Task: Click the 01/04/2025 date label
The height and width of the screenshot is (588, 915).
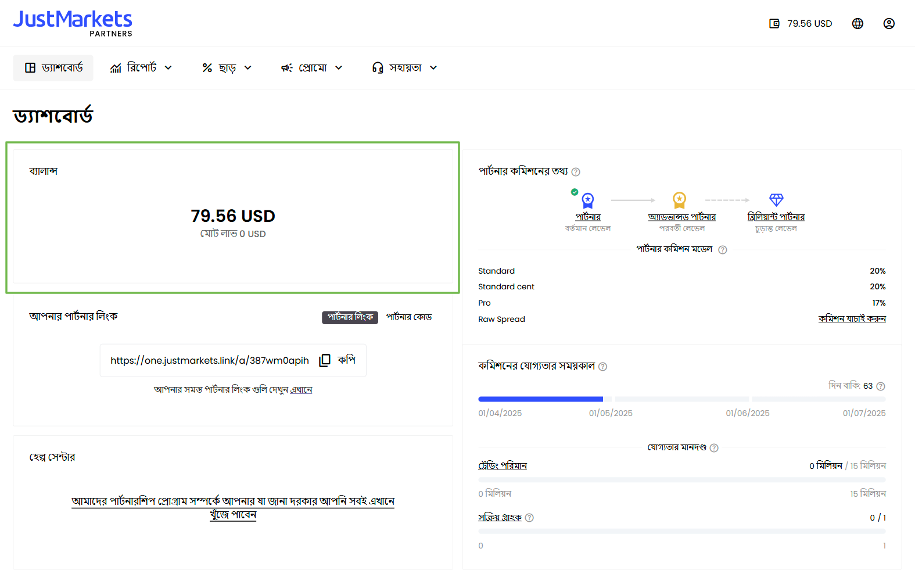Action: pyautogui.click(x=500, y=414)
